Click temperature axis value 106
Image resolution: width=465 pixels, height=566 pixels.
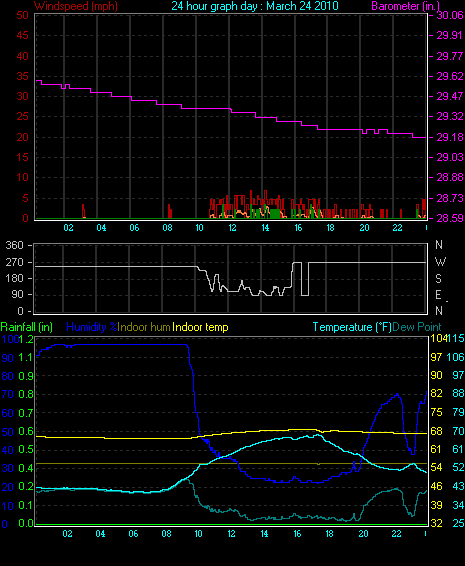tap(455, 357)
